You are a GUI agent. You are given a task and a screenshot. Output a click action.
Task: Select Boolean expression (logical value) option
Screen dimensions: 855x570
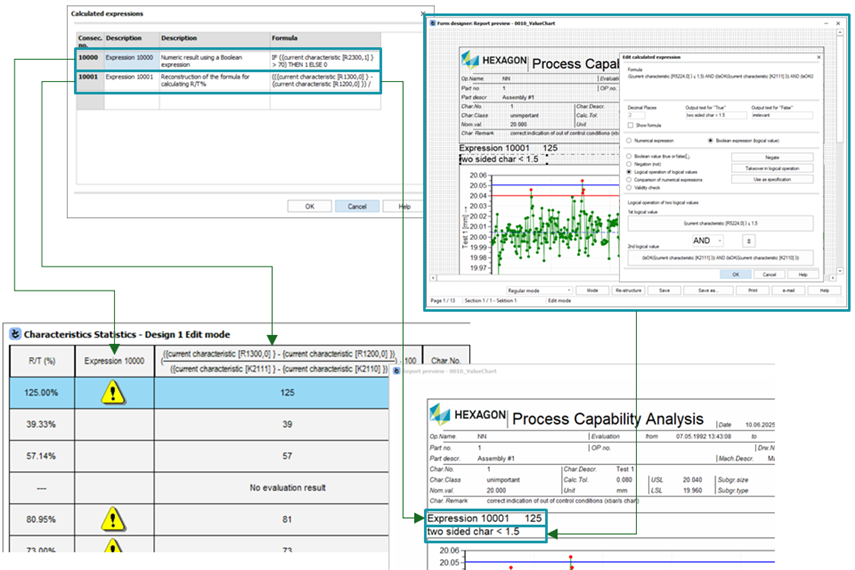[711, 141]
